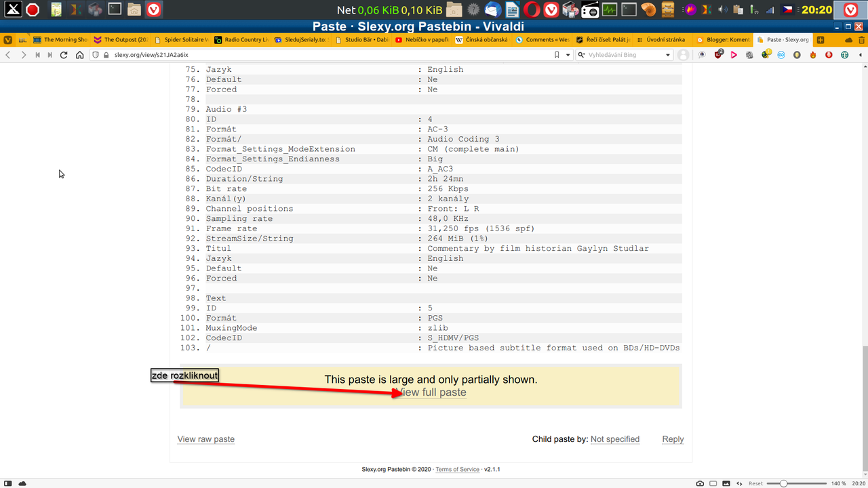This screenshot has height=488, width=868.
Task: Switch keyboard layout via Czech flag
Action: coord(787,9)
